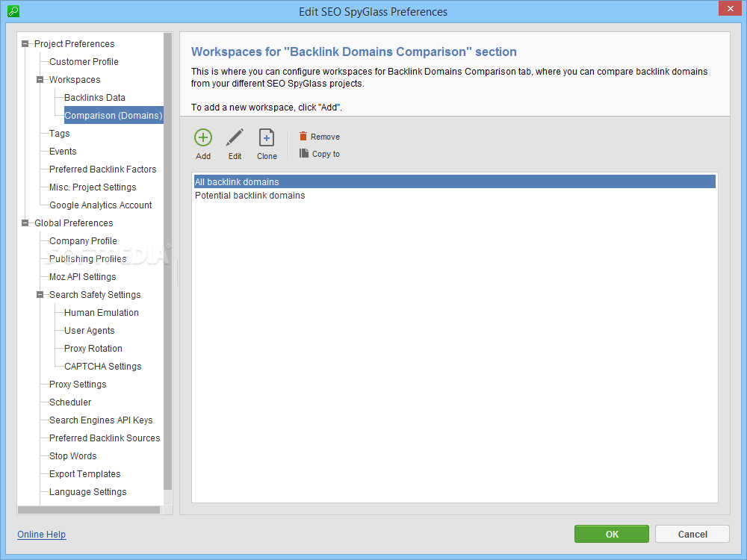Open Preferred Backlink Factors

103,169
